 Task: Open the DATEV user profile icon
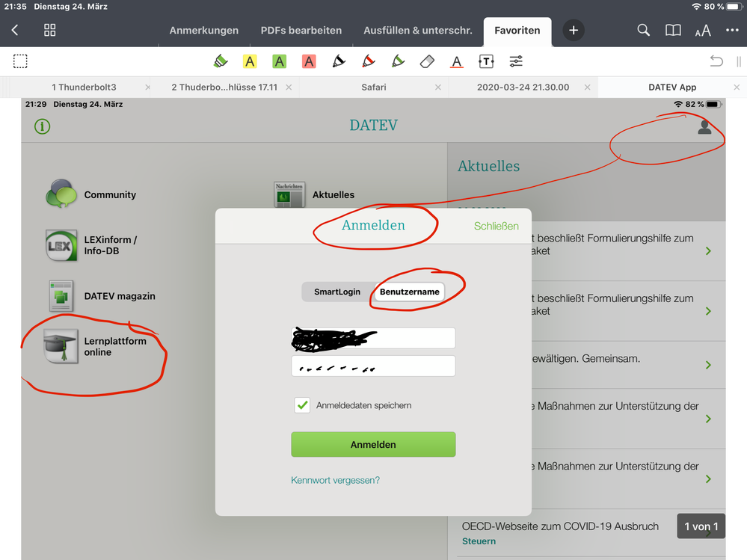(x=704, y=126)
